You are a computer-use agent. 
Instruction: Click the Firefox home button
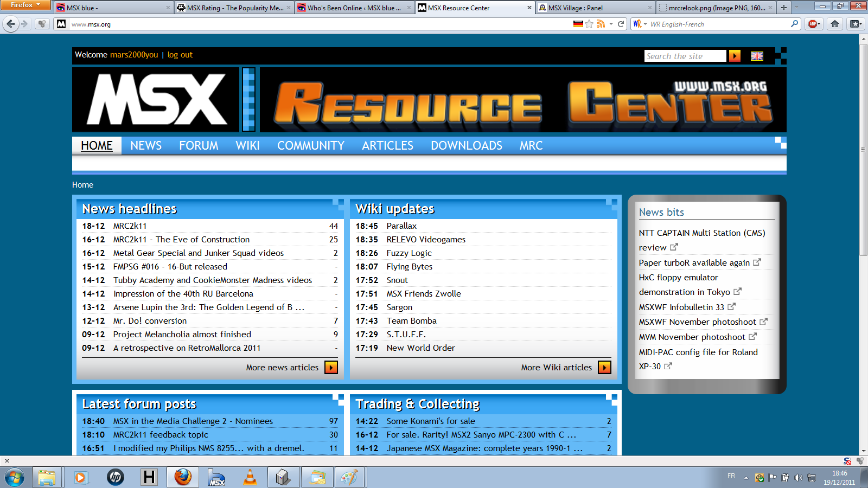point(835,24)
